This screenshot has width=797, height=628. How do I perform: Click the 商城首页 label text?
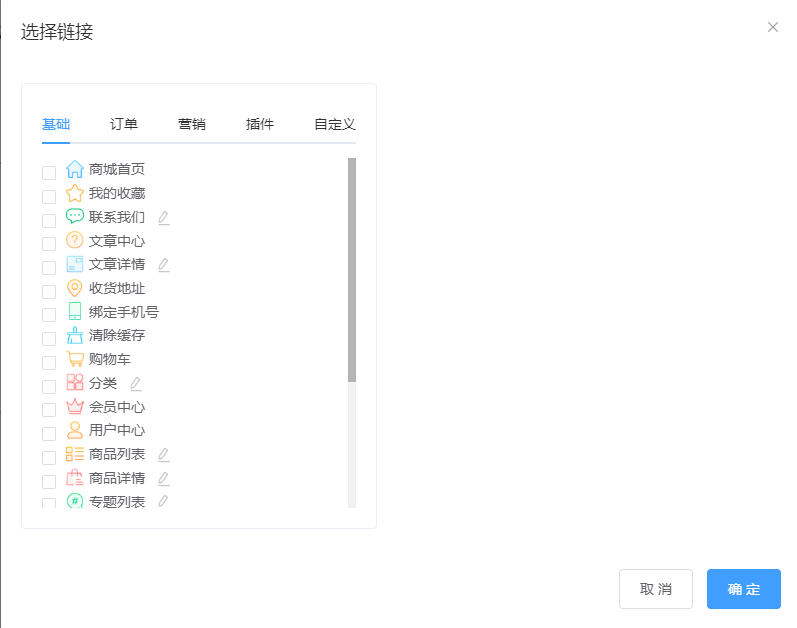[x=117, y=169]
